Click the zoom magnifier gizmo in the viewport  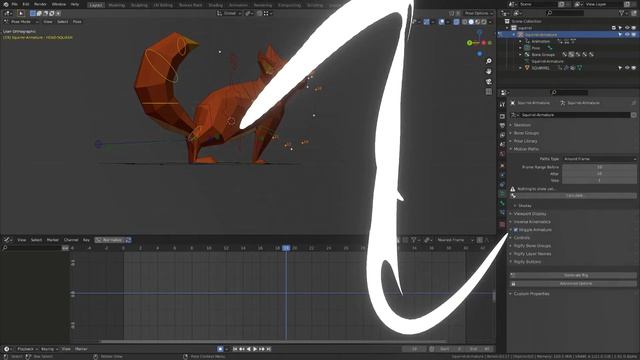click(489, 61)
